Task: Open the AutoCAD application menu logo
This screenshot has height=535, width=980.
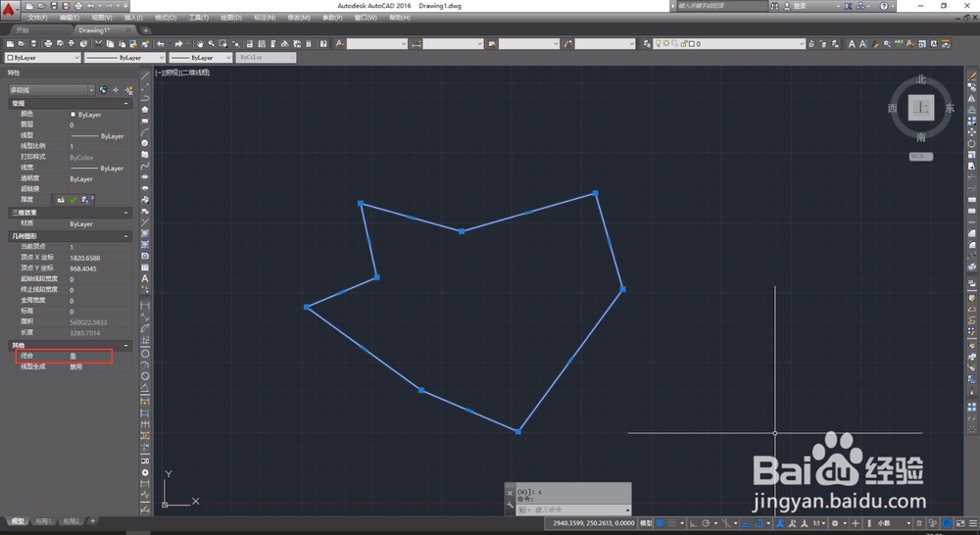Action: 8,9
